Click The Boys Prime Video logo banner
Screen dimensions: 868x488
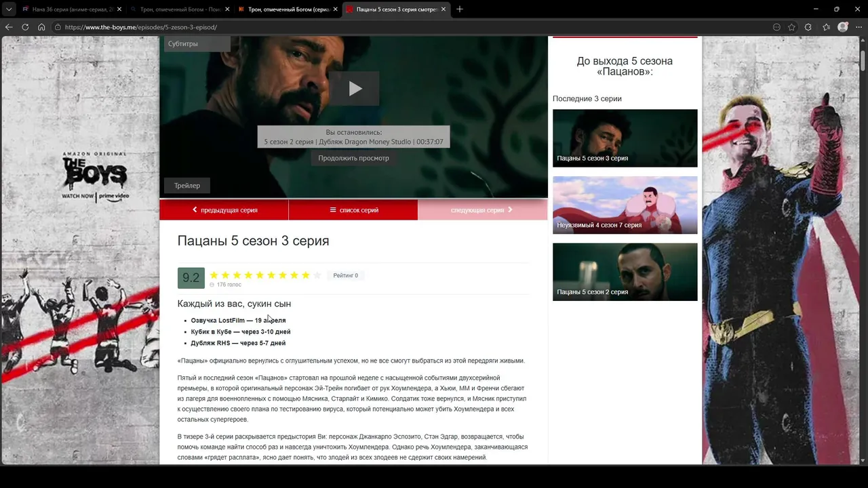coord(96,178)
